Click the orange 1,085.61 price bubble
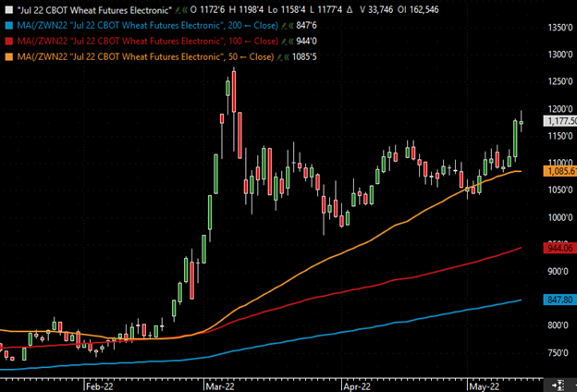The image size is (577, 392). (560, 171)
